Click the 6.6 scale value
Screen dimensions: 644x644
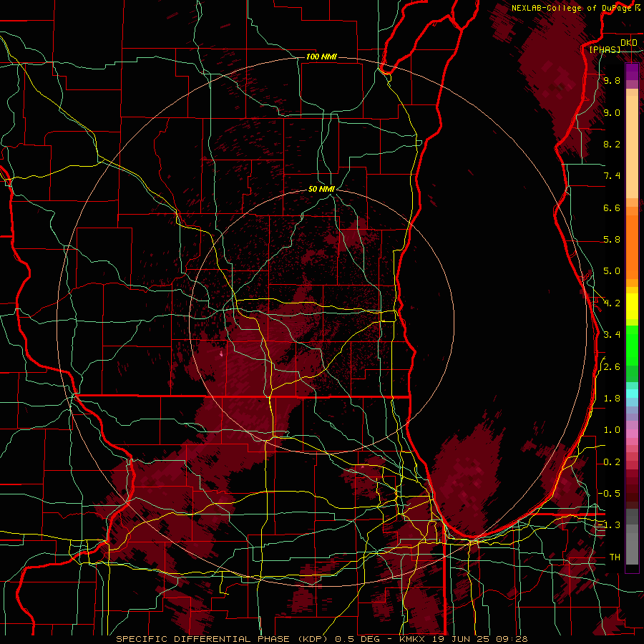(612, 208)
